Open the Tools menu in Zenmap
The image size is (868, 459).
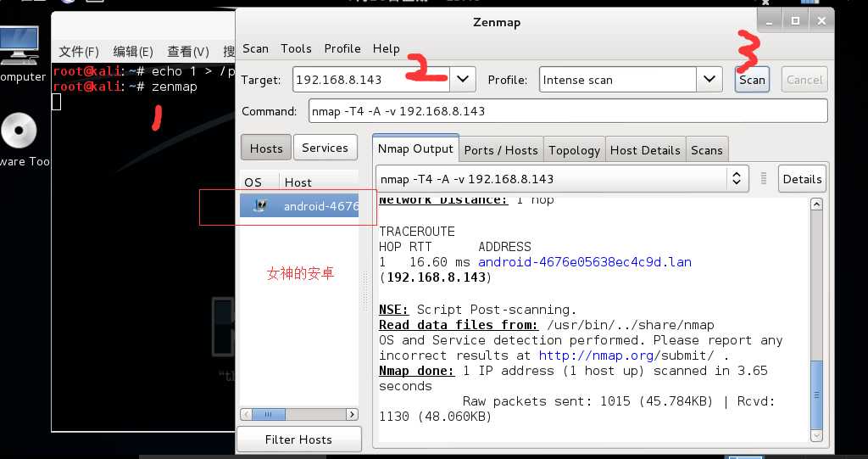point(296,48)
